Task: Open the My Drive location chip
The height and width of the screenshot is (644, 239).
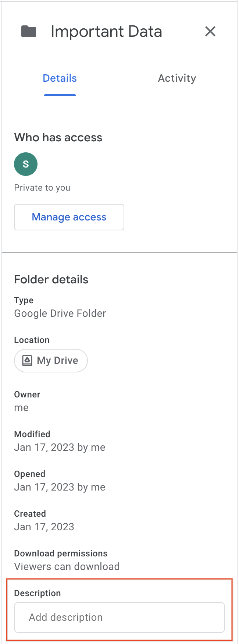Action: [x=51, y=361]
